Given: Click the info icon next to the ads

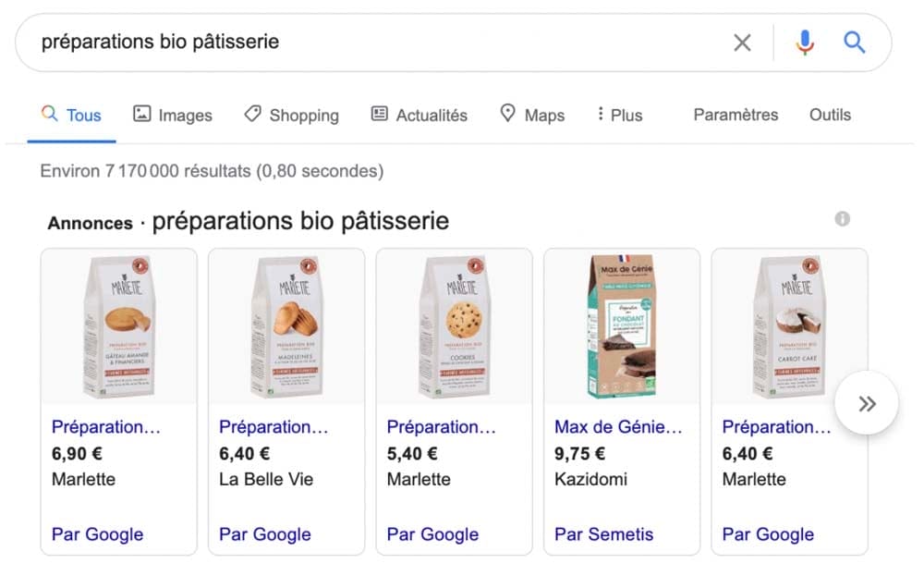Looking at the screenshot, I should 842,219.
